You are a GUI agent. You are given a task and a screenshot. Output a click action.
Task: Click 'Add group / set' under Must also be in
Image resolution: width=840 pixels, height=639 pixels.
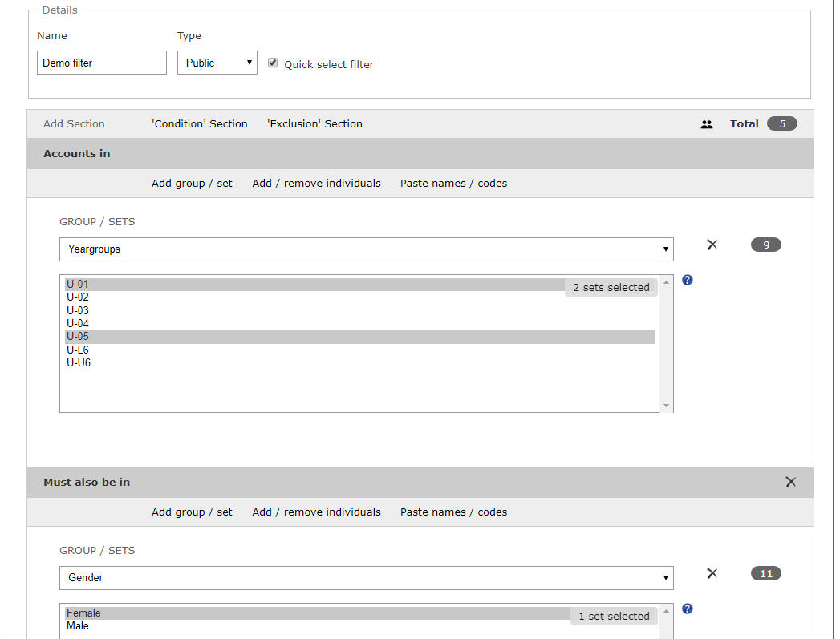click(192, 512)
